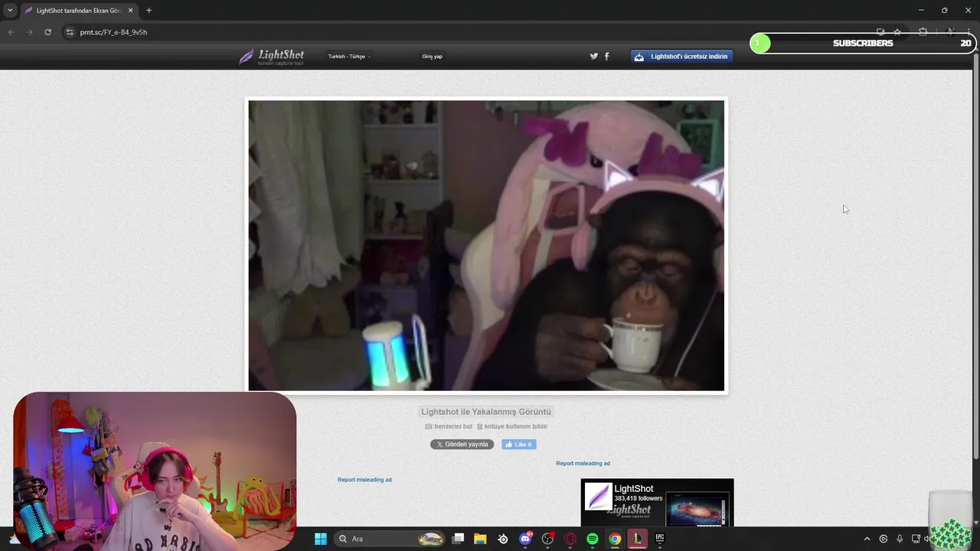Click the chimpanzee screenshot image
Screen dimensions: 980x551
(x=486, y=246)
